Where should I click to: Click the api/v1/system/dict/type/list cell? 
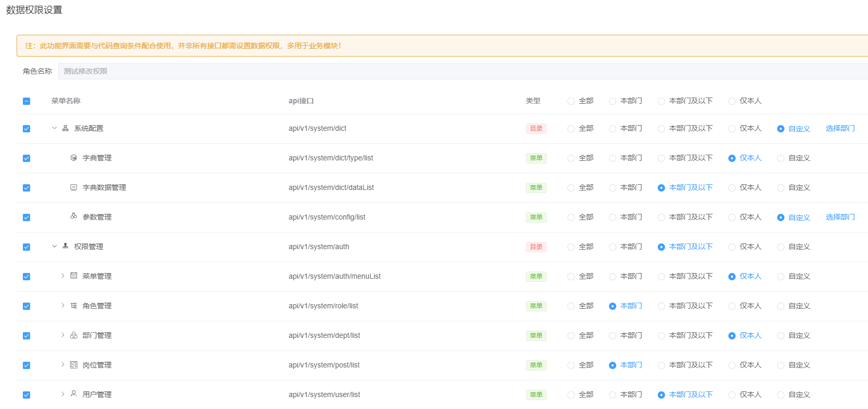[331, 158]
